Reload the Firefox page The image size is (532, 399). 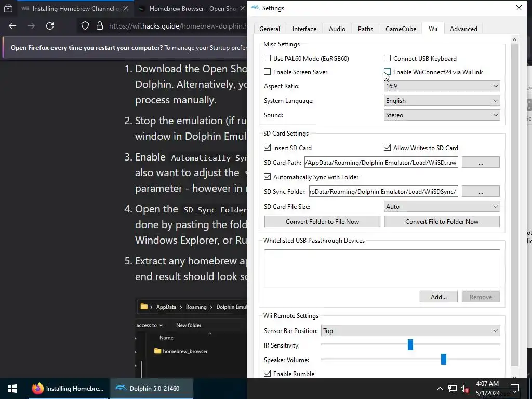pos(50,26)
